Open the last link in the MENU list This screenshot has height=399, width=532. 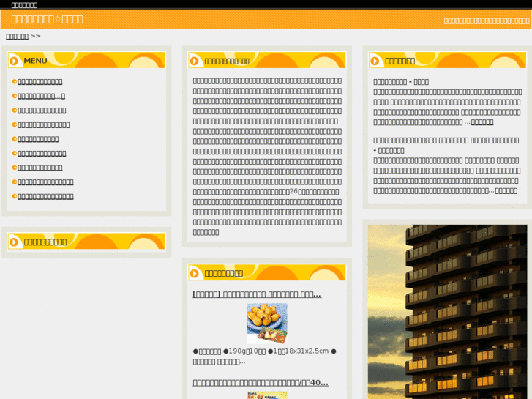pyautogui.click(x=45, y=197)
